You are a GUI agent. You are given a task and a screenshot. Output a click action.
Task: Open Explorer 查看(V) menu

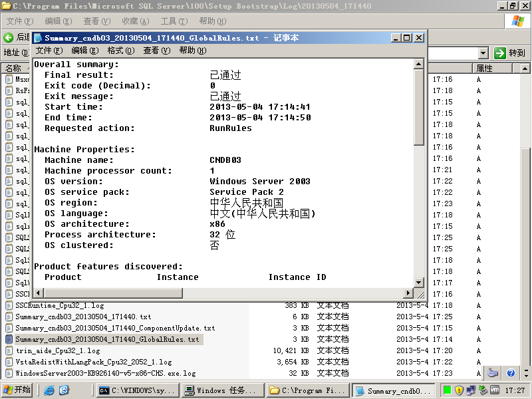pos(96,21)
